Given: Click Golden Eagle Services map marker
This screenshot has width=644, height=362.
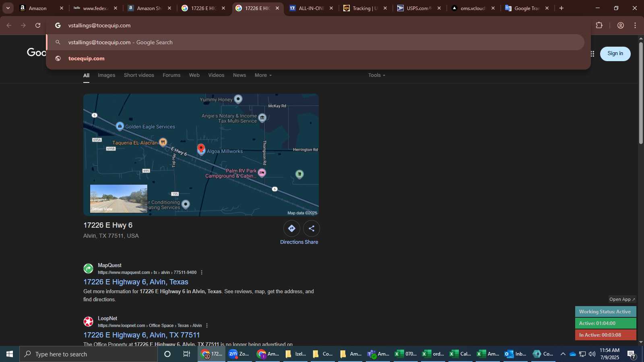Looking at the screenshot, I should [x=120, y=126].
